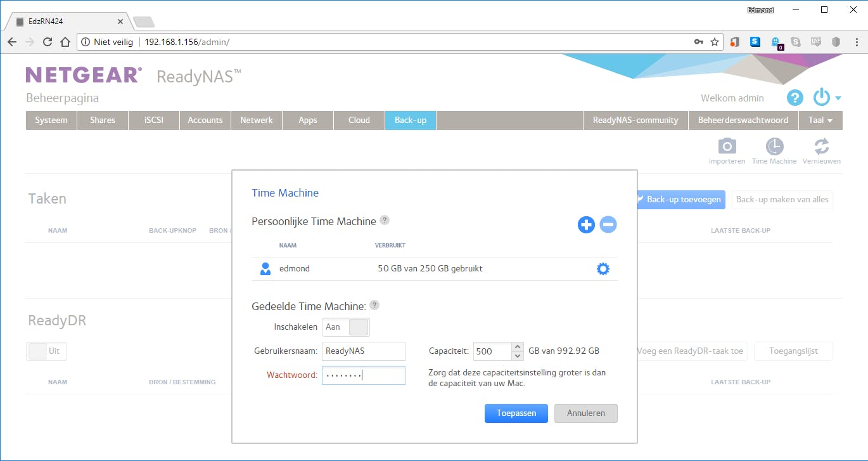The image size is (868, 461).
Task: Click the Capaciteit number field
Action: (493, 351)
